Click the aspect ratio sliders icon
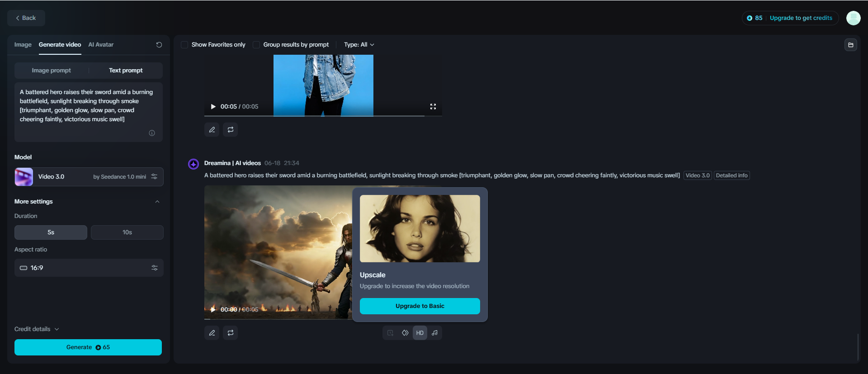 click(155, 268)
